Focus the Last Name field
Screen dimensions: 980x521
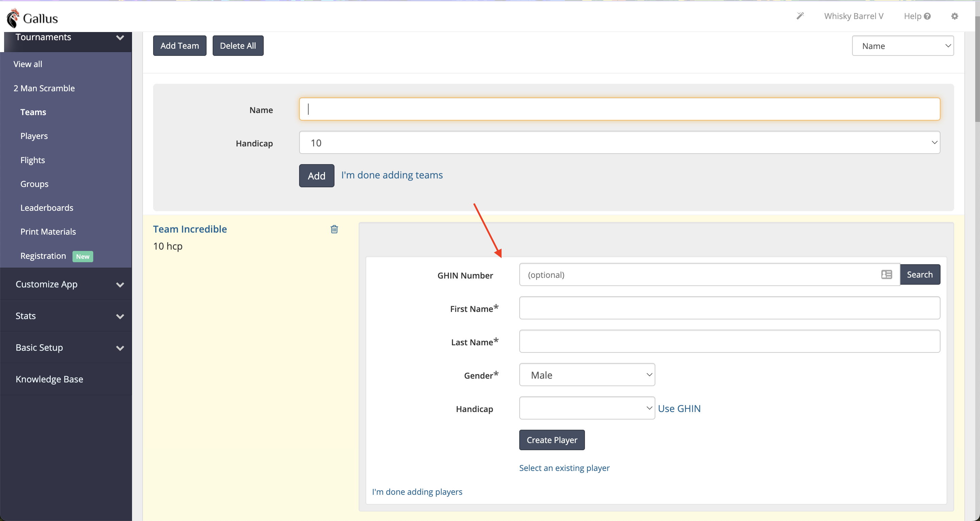point(729,341)
